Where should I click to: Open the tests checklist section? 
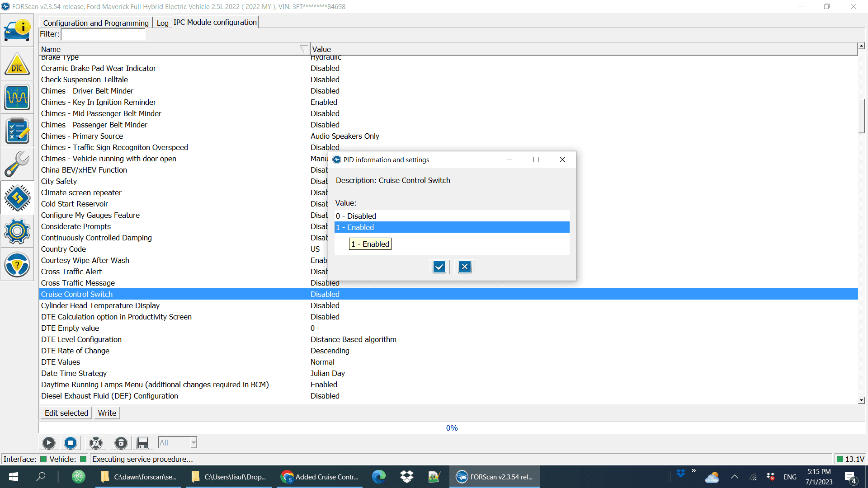(x=17, y=131)
